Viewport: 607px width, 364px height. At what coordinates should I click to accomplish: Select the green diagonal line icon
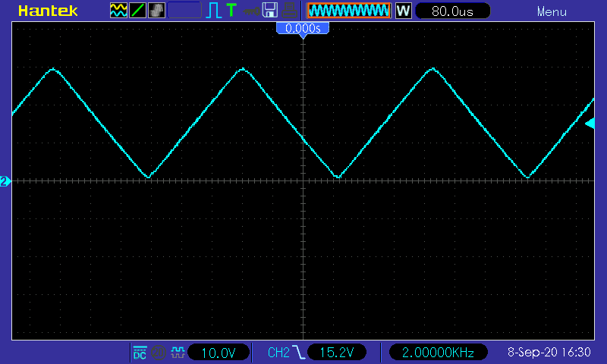pos(137,11)
